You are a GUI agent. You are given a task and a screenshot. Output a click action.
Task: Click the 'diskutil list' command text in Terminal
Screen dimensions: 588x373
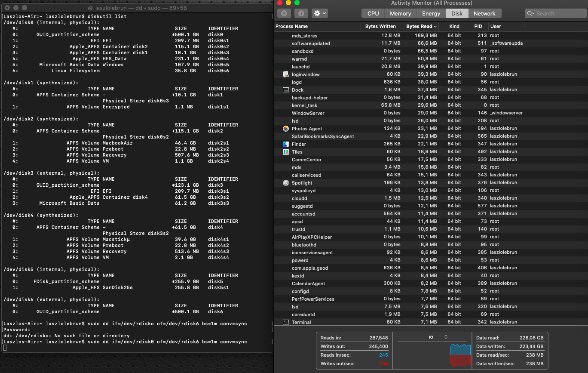107,16
